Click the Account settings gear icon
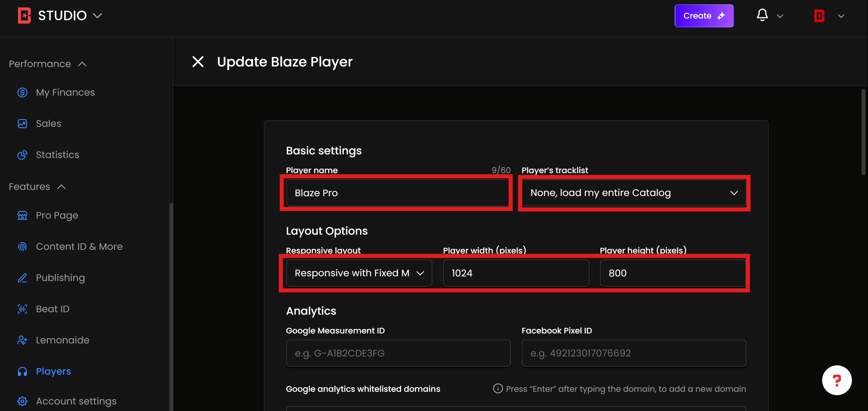This screenshot has height=411, width=868. (22, 401)
